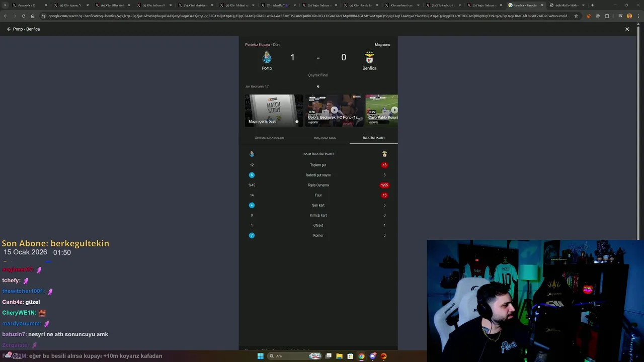Click the browser back button

[x=5, y=16]
